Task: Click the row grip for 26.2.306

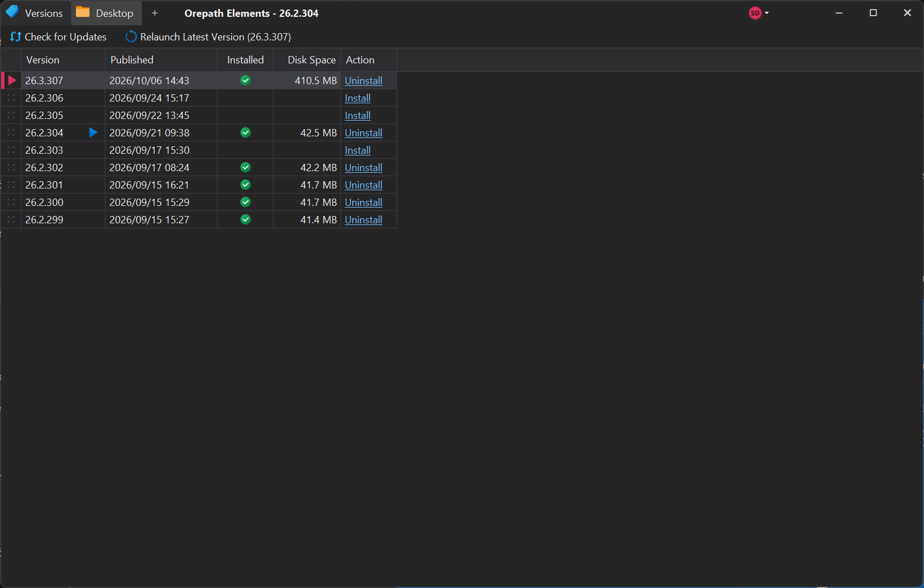Action: (x=11, y=98)
